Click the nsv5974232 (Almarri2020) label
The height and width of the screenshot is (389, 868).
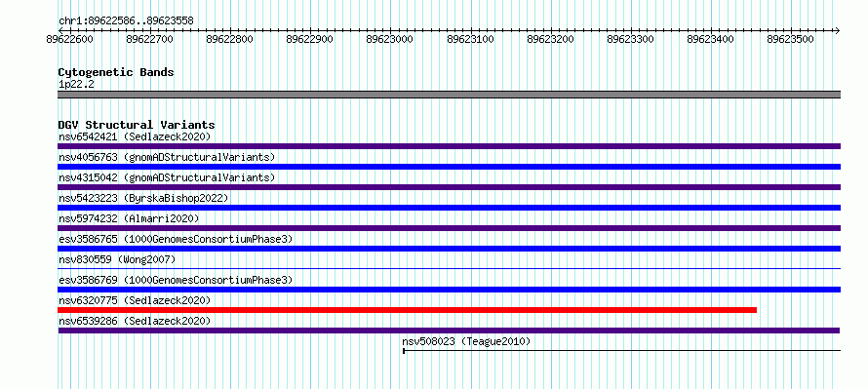(129, 218)
